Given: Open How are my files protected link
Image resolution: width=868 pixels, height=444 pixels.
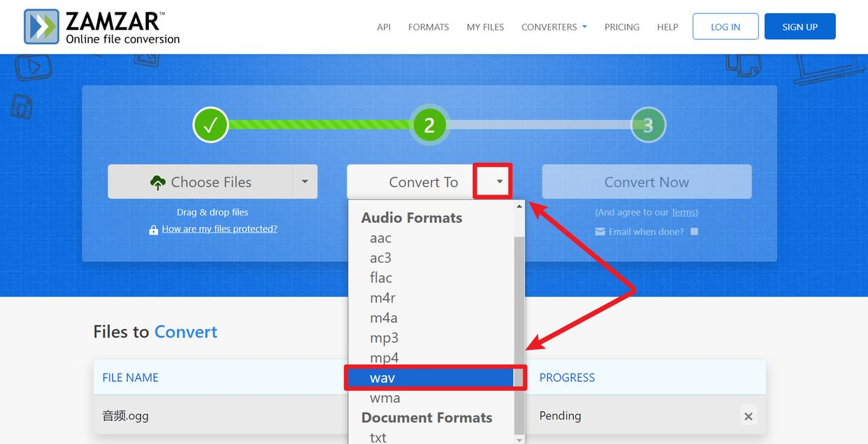Looking at the screenshot, I should [219, 229].
